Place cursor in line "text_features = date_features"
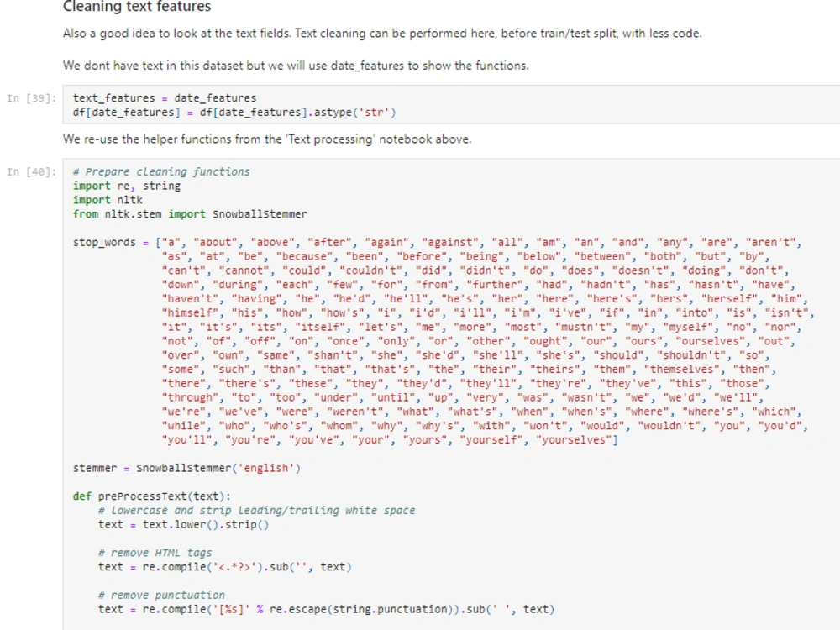 (x=165, y=98)
